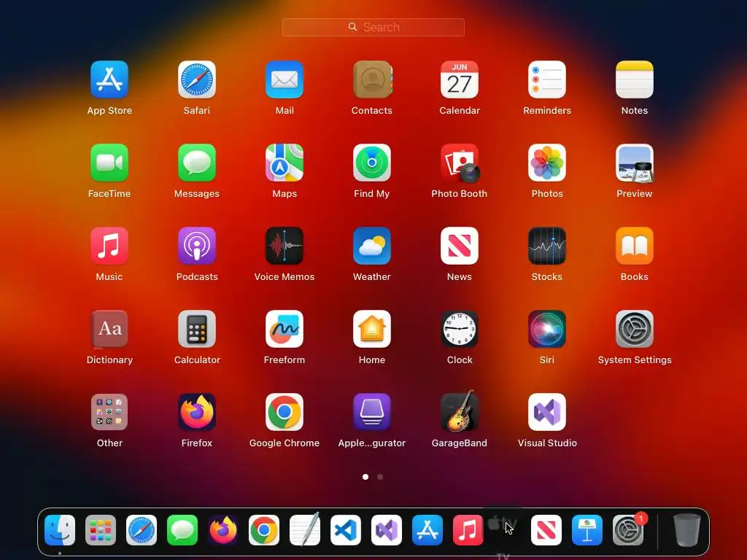The height and width of the screenshot is (560, 747).
Task: Open News from the Dock
Action: pyautogui.click(x=546, y=530)
